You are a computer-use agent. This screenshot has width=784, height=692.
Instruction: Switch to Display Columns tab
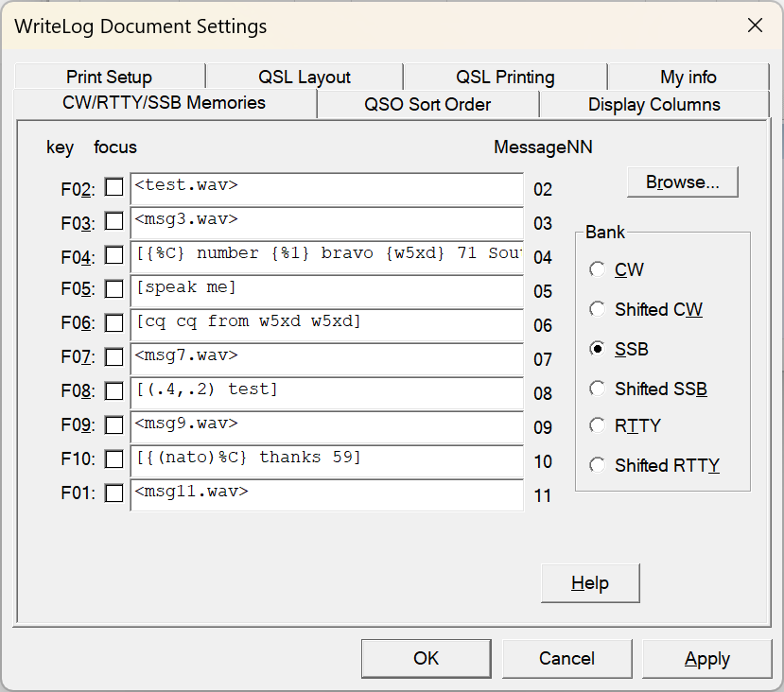(x=653, y=105)
